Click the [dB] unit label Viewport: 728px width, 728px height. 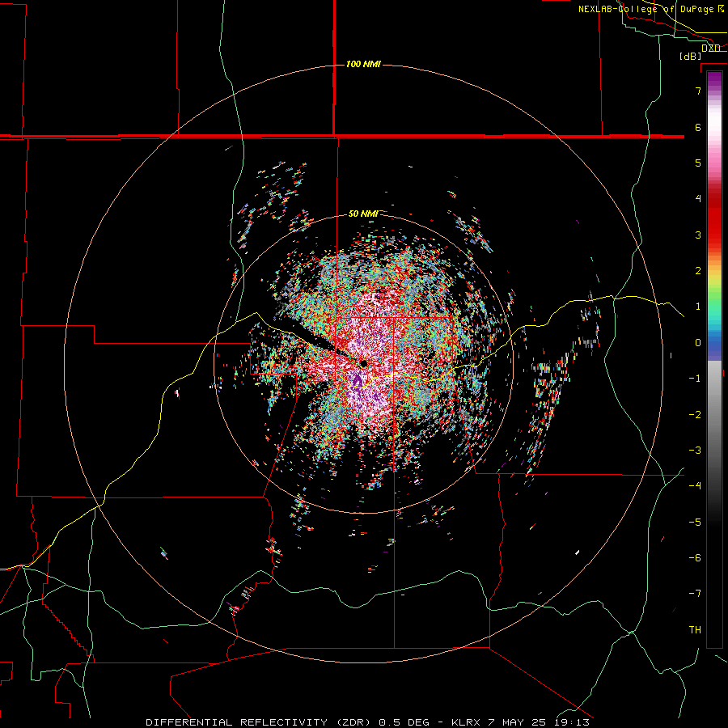691,56
